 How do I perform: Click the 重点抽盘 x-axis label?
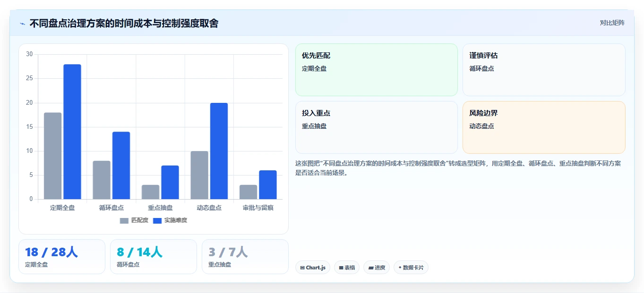click(x=160, y=208)
